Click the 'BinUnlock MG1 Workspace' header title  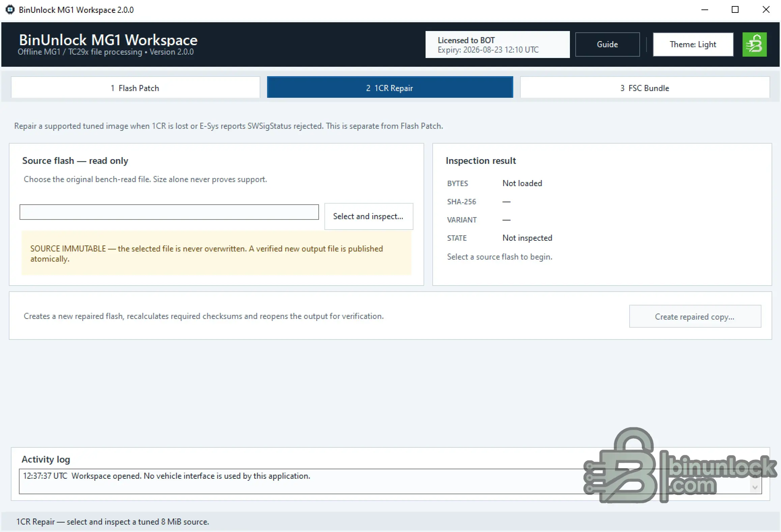point(108,40)
